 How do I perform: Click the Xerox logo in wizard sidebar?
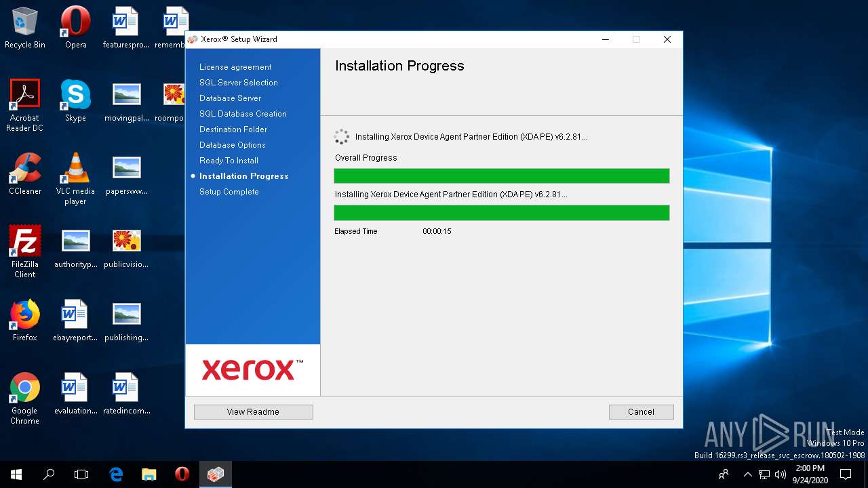[252, 370]
